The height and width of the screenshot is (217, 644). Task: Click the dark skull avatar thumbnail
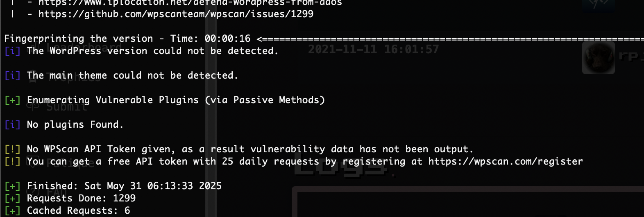pyautogui.click(x=599, y=58)
